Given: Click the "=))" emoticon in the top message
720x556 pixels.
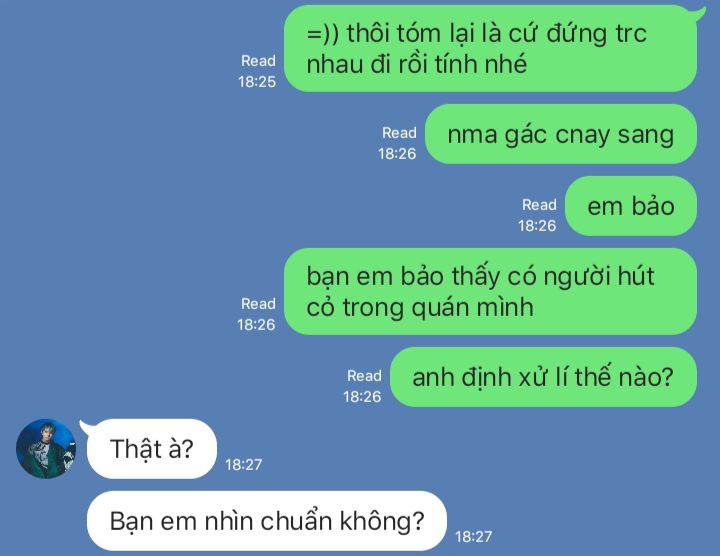Looking at the screenshot, I should (x=323, y=34).
